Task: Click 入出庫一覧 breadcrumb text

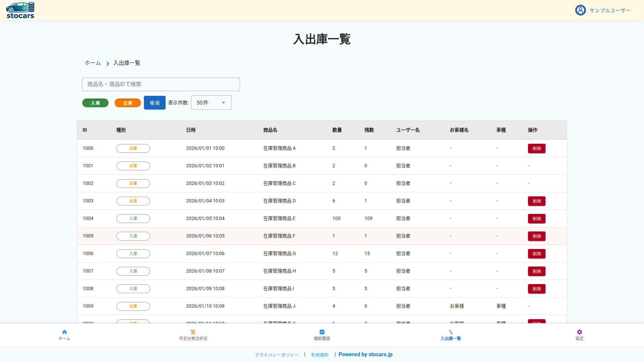Action: pyautogui.click(x=127, y=63)
